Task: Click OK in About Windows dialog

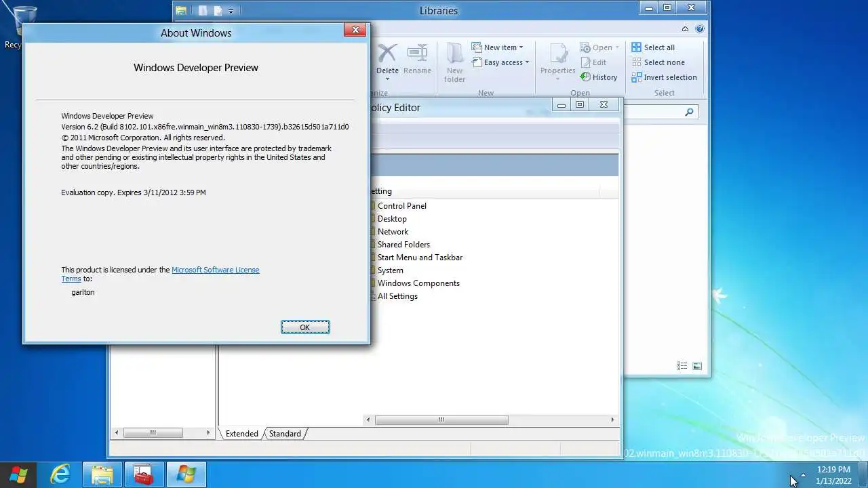Action: click(x=305, y=327)
